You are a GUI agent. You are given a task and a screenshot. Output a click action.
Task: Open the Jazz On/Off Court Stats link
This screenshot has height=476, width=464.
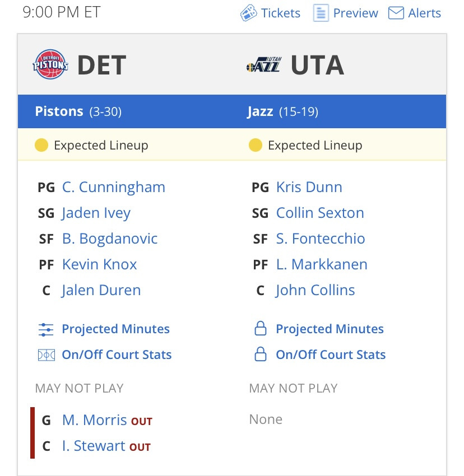pyautogui.click(x=331, y=354)
